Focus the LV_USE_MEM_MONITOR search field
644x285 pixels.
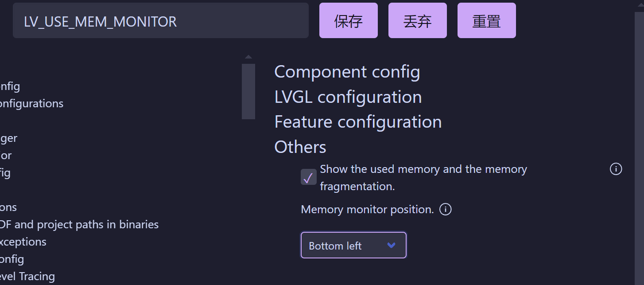[160, 21]
